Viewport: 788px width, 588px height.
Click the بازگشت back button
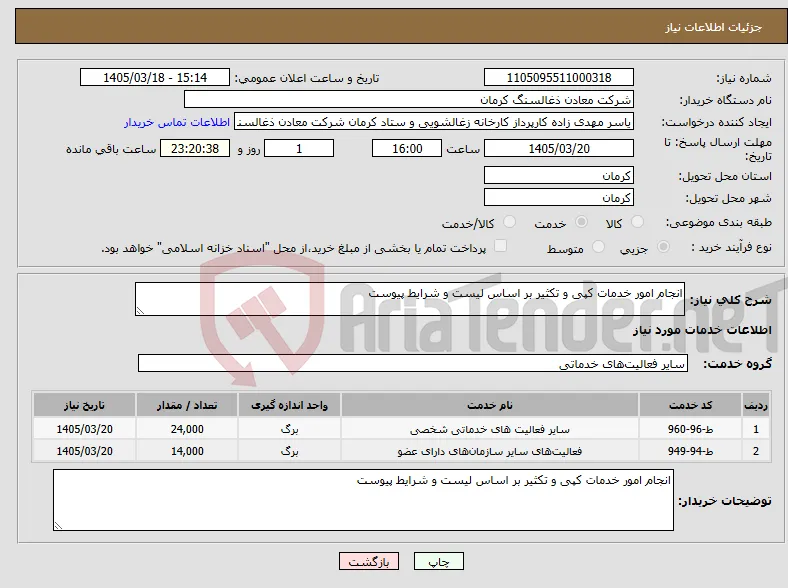[x=369, y=561]
